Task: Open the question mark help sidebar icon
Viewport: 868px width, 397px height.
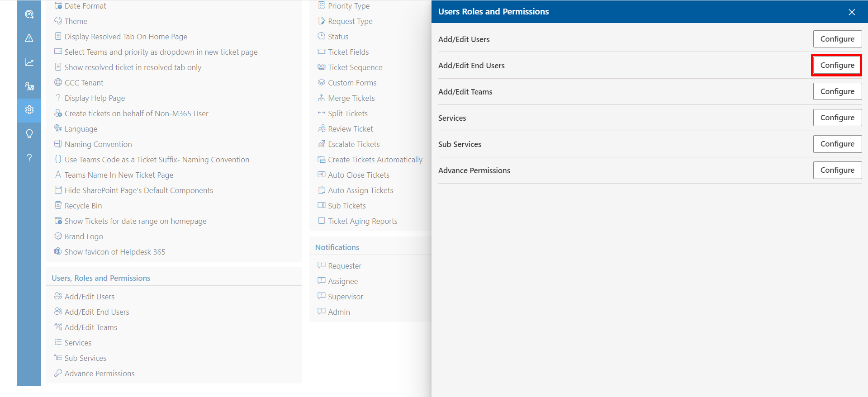Action: 29,158
